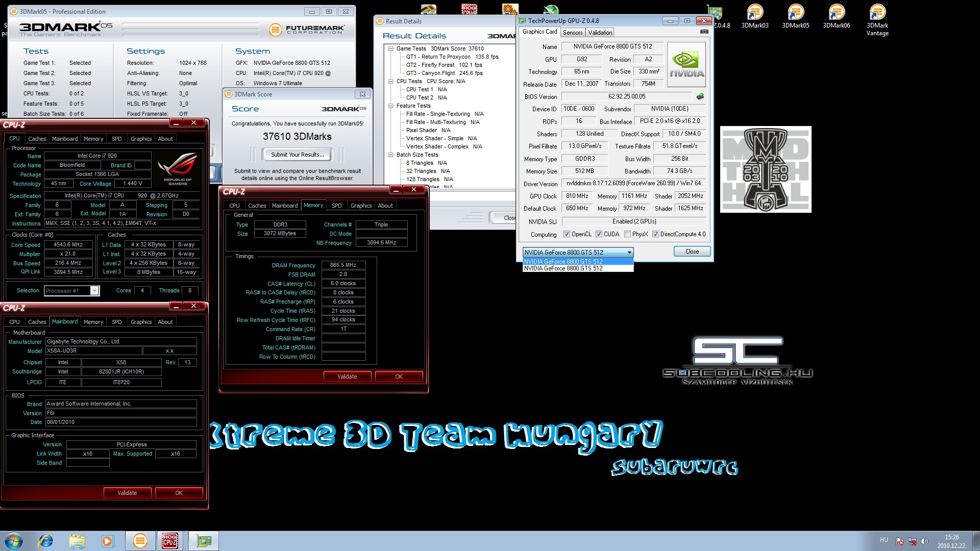Open the ROG CPU-Z desktop icon behind windows
980x551 pixels.
pos(470,9)
